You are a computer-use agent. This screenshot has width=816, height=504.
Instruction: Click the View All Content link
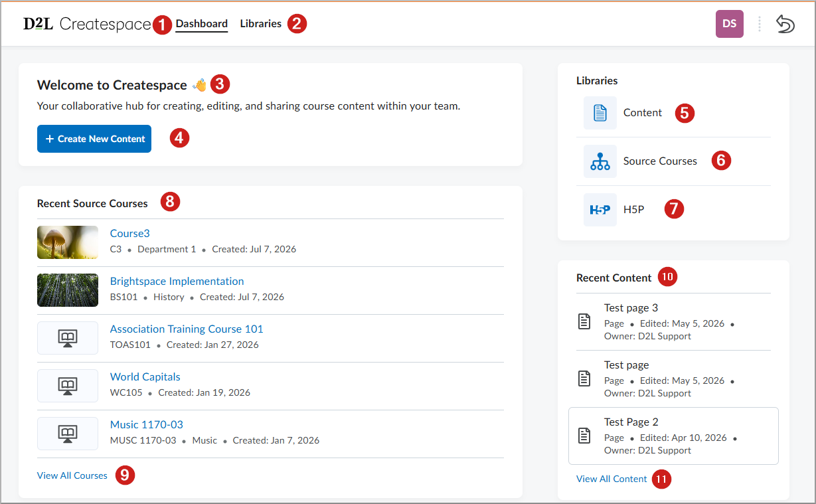(x=612, y=479)
